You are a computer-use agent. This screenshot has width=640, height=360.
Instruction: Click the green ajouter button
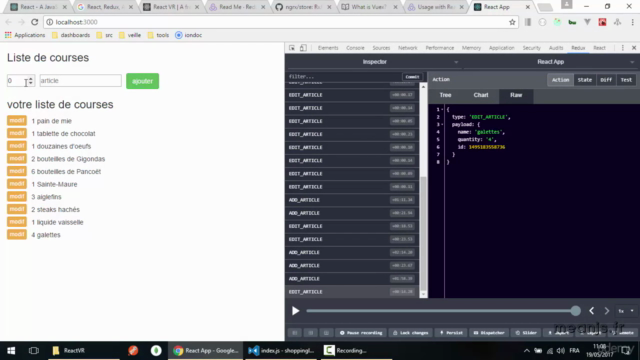(x=142, y=81)
